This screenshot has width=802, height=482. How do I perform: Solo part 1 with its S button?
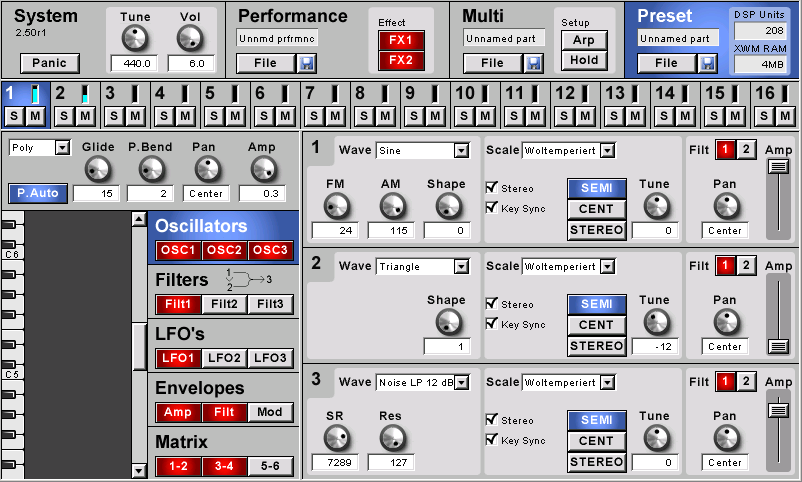[14, 116]
